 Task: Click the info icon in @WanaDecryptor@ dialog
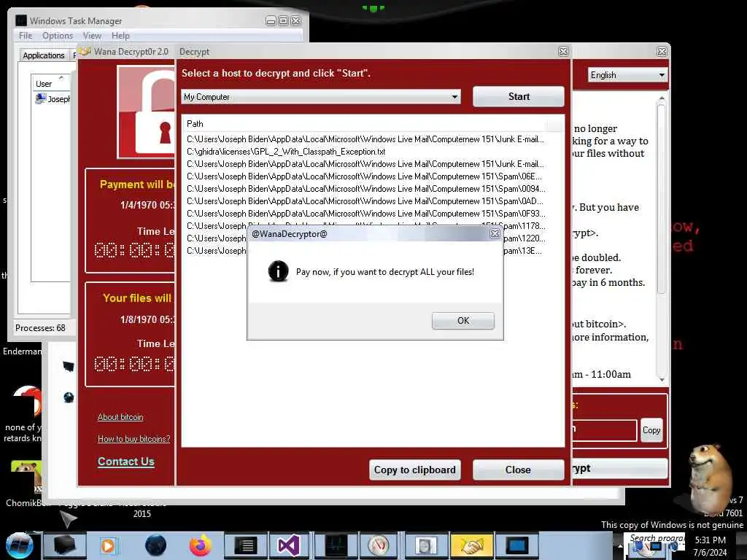(x=278, y=271)
